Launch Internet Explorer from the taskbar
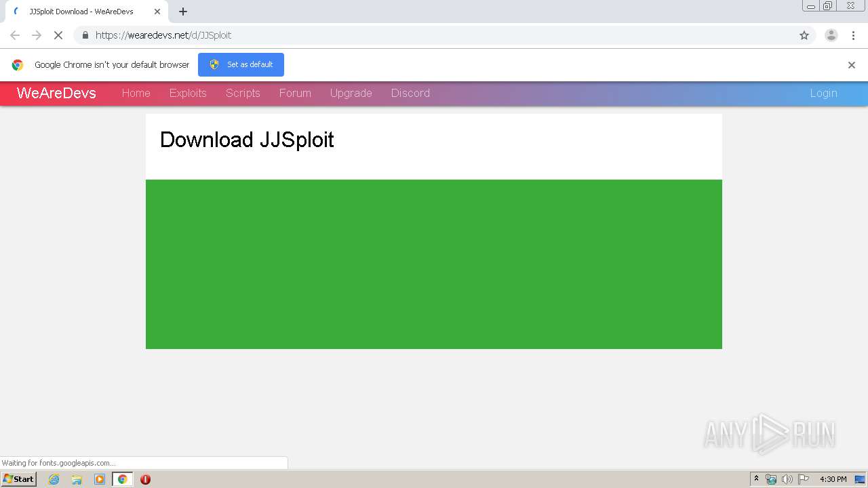 (54, 479)
